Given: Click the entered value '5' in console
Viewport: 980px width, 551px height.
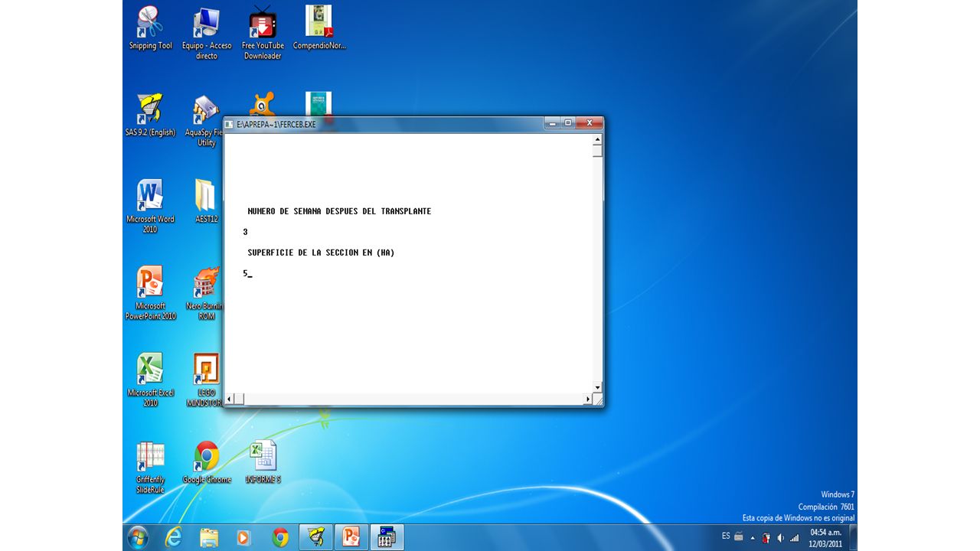Looking at the screenshot, I should point(245,273).
